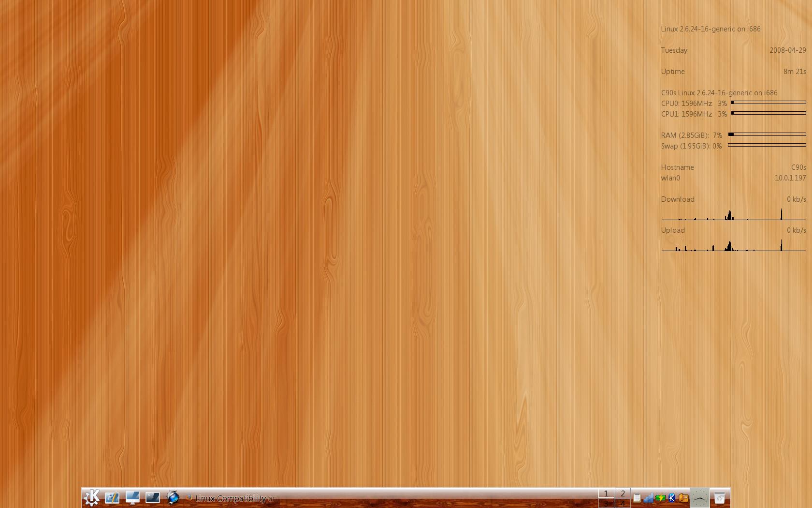
Task: Click the "Upload" label
Action: [x=673, y=230]
